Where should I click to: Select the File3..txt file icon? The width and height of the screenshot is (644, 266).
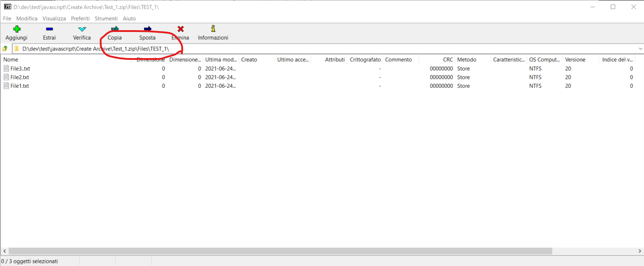tap(6, 68)
